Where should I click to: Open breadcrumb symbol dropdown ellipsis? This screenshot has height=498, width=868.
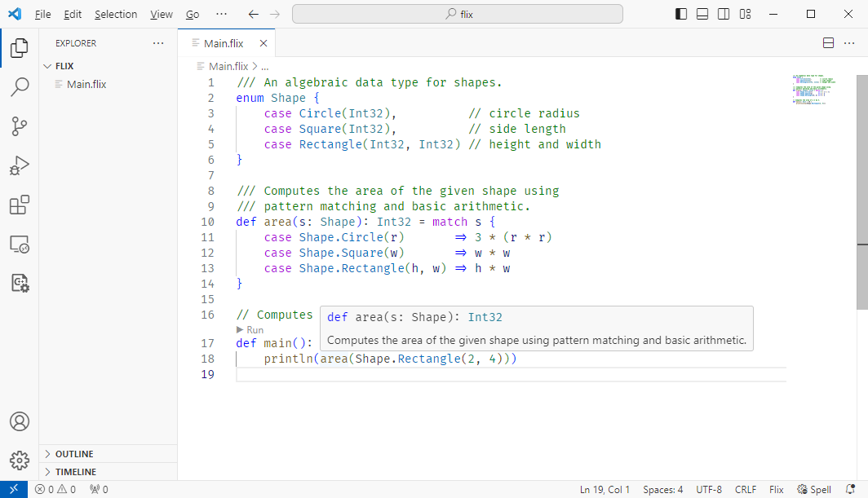(x=265, y=66)
